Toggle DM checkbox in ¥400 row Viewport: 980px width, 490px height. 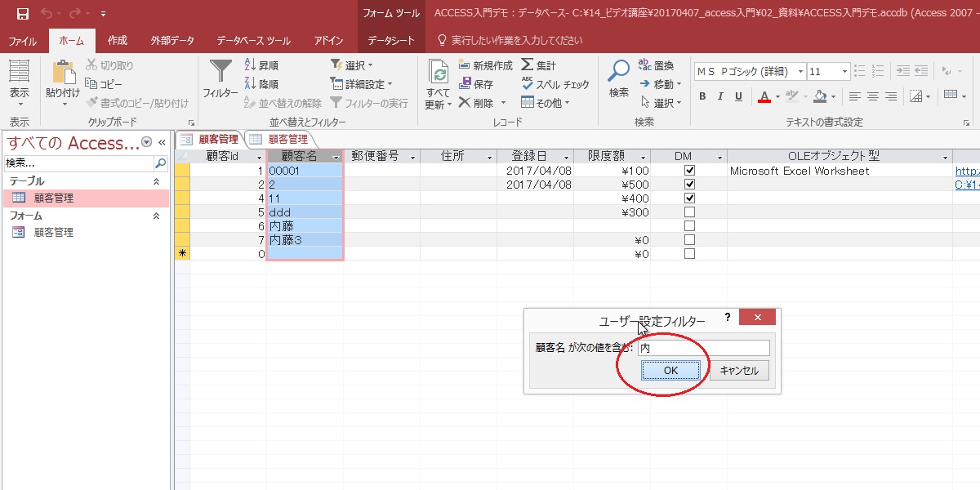689,198
